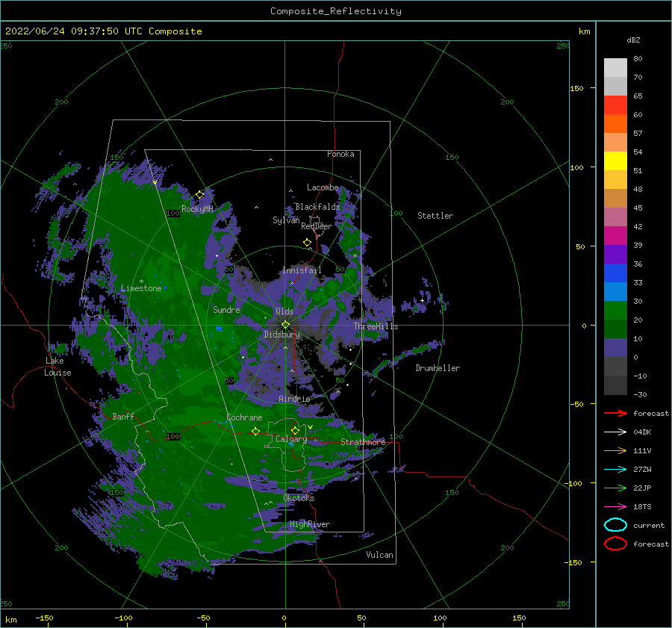Click the Limestone label
The width and height of the screenshot is (672, 628).
point(141,288)
